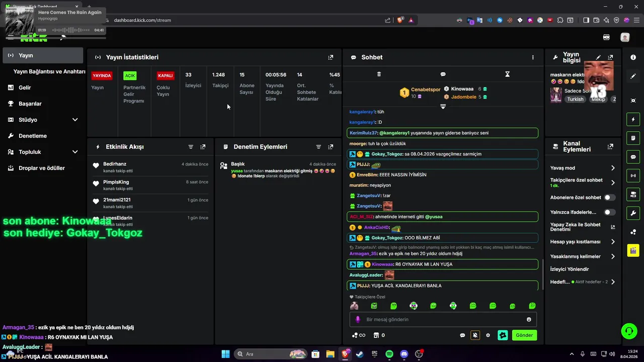Viewport: 644px width, 362px height.
Task: Click the info icon in right sidebar
Action: pos(633,57)
